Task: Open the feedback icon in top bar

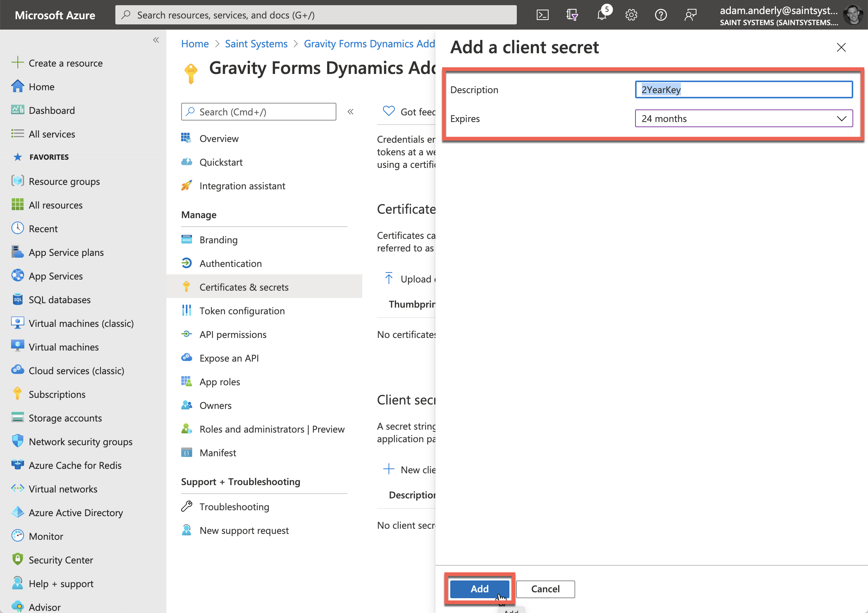Action: (x=690, y=15)
